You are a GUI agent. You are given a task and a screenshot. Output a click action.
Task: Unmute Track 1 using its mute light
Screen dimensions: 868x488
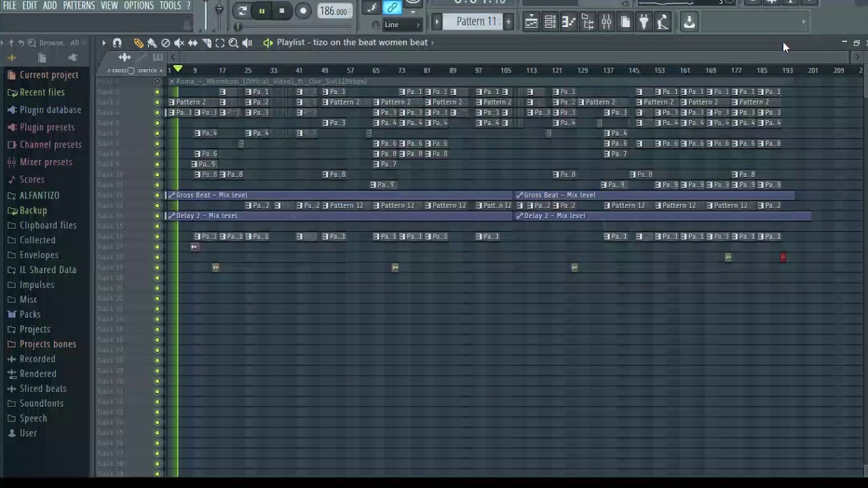(x=158, y=81)
